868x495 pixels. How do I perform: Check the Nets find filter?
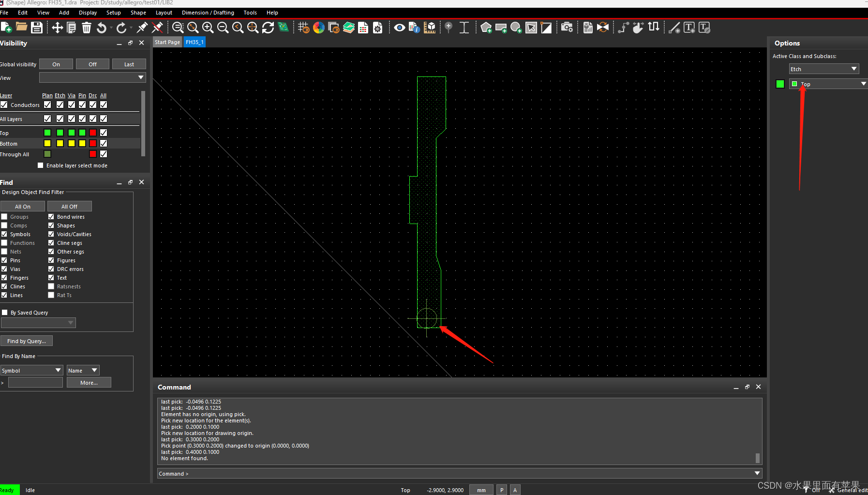(4, 252)
